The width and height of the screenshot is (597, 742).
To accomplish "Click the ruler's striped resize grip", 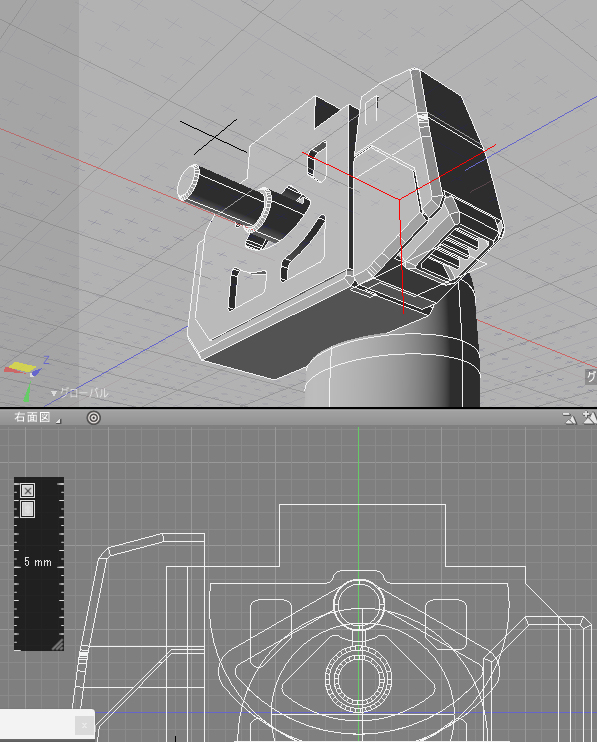I will 57,644.
